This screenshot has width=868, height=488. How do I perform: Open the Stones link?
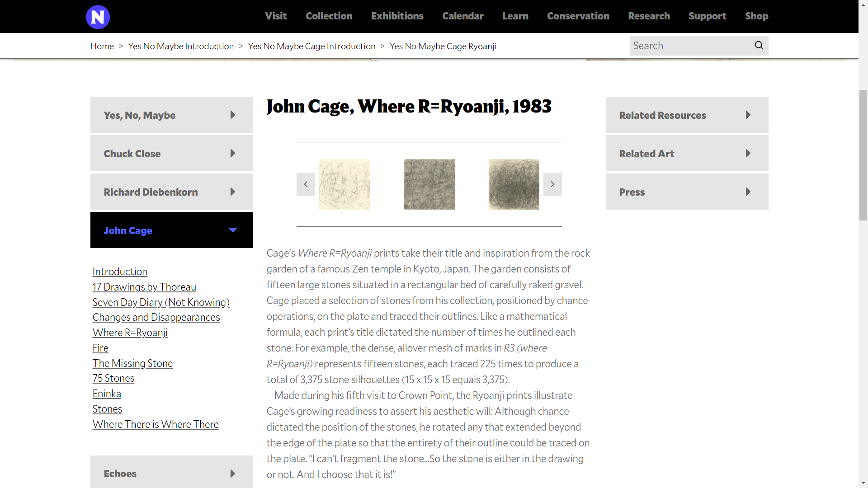coord(107,409)
